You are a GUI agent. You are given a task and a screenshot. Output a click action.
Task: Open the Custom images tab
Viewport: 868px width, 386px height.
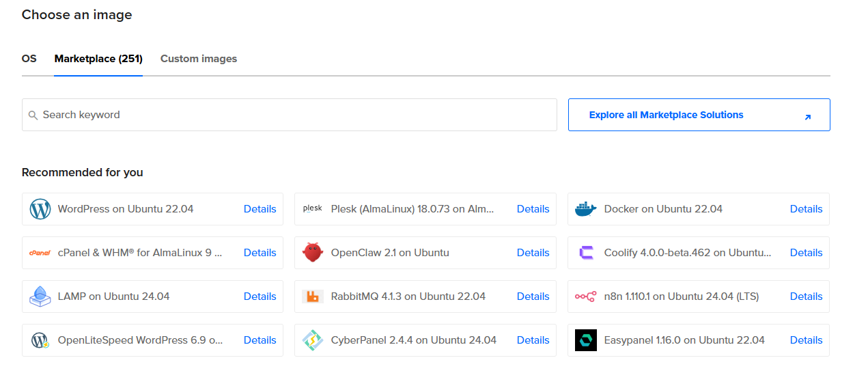click(x=199, y=59)
